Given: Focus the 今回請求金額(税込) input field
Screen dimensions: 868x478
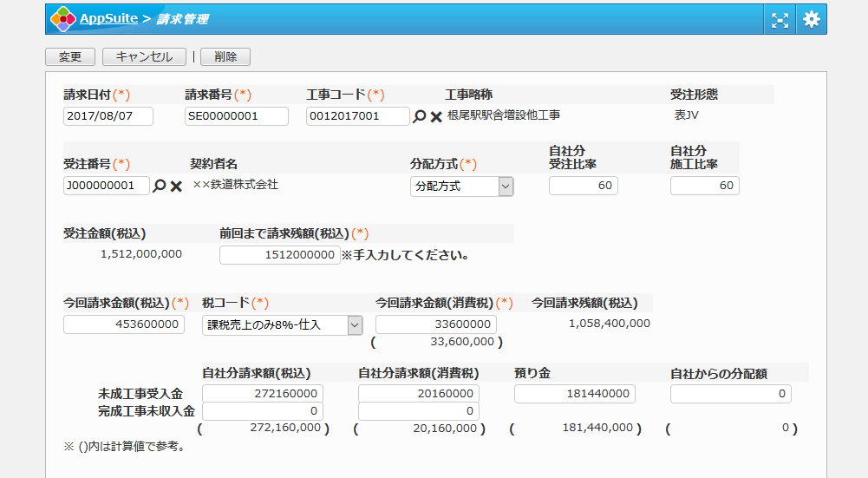Looking at the screenshot, I should 123,324.
